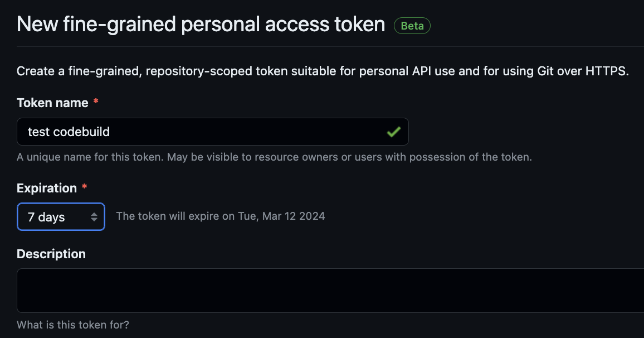This screenshot has height=338, width=644.
Task: Open the Expiration dropdown showing 7 days
Action: coord(61,217)
